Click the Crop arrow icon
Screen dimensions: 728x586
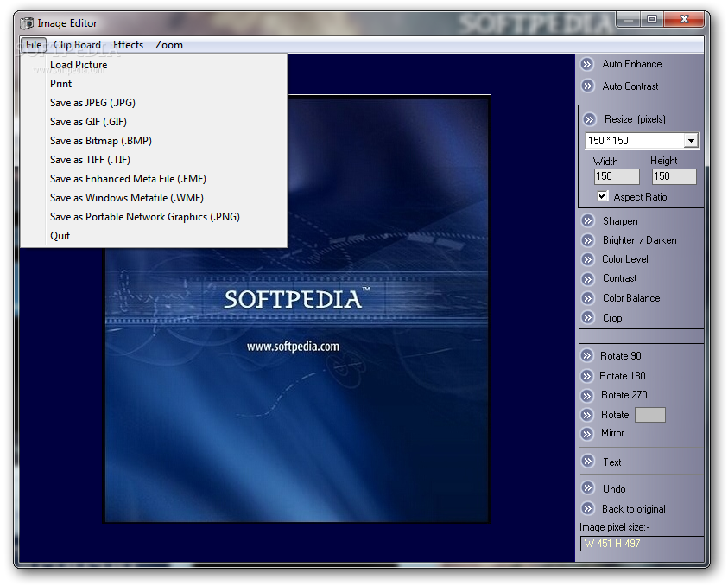click(x=588, y=317)
